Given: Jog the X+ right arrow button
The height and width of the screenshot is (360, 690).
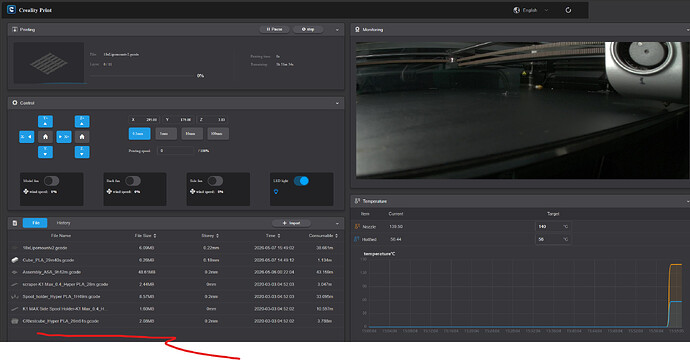Looking at the screenshot, I should [64, 137].
